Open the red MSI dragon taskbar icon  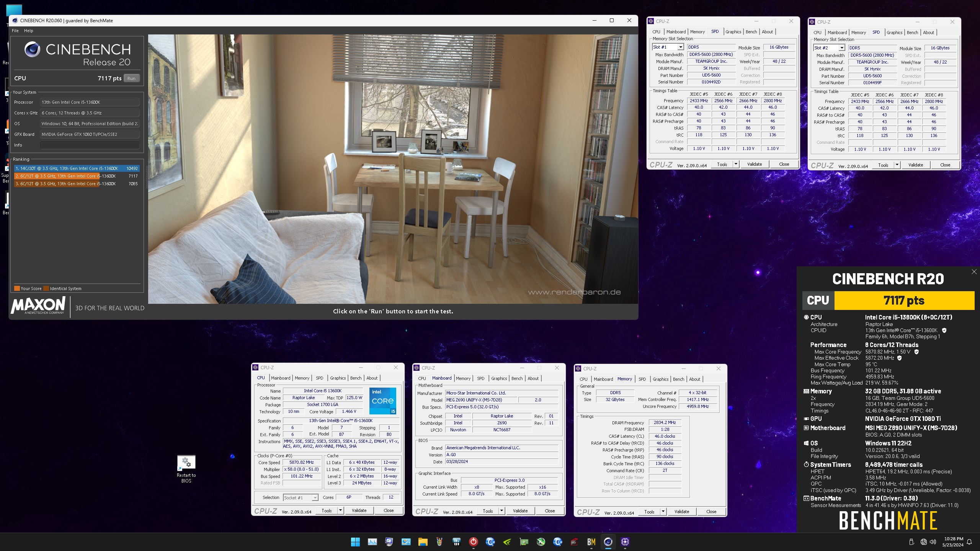[574, 541]
